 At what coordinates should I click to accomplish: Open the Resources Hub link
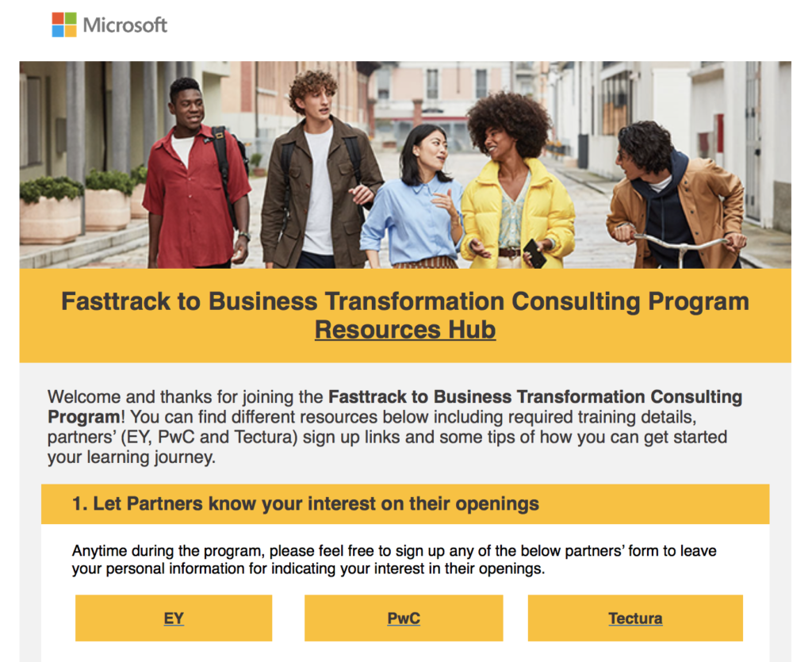click(405, 330)
